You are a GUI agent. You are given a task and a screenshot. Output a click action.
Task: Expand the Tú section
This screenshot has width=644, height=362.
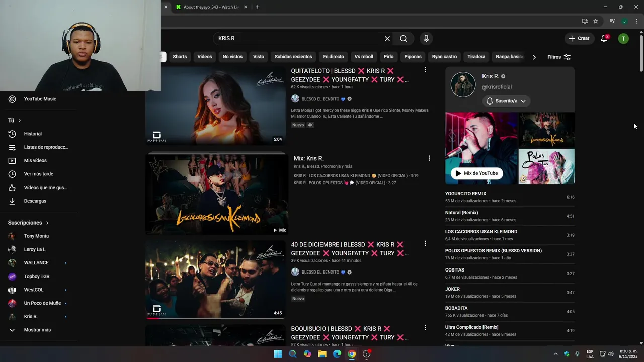(x=15, y=121)
